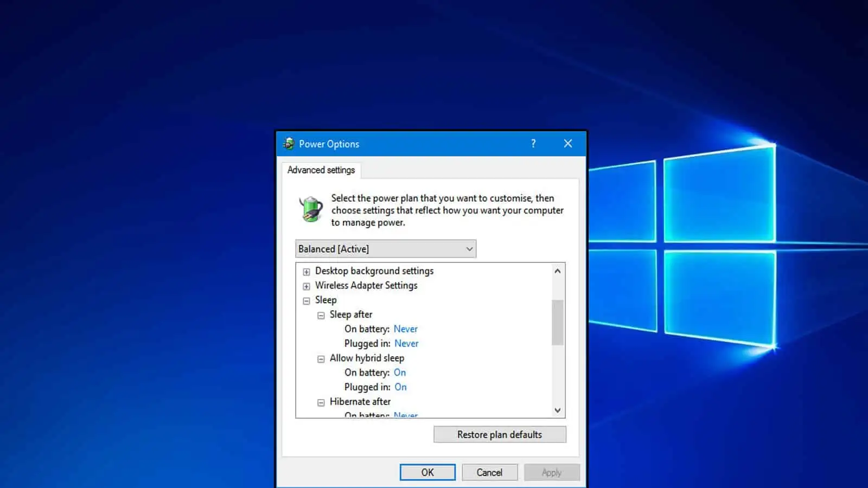Change hybrid sleep On battery value

pyautogui.click(x=400, y=373)
